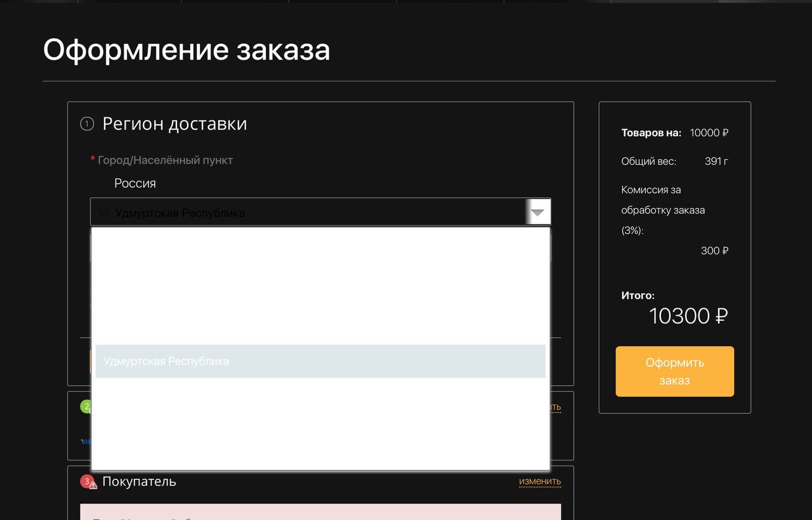Click the magnifier icon in region field
The height and width of the screenshot is (520, 812).
pyautogui.click(x=105, y=212)
